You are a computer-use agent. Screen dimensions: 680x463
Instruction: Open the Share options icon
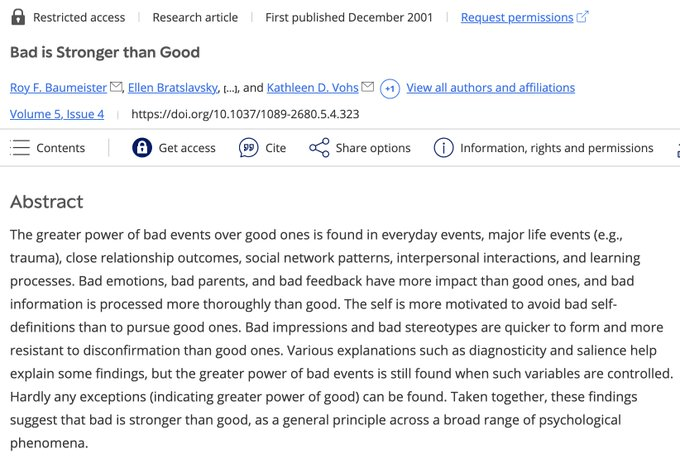tap(319, 148)
